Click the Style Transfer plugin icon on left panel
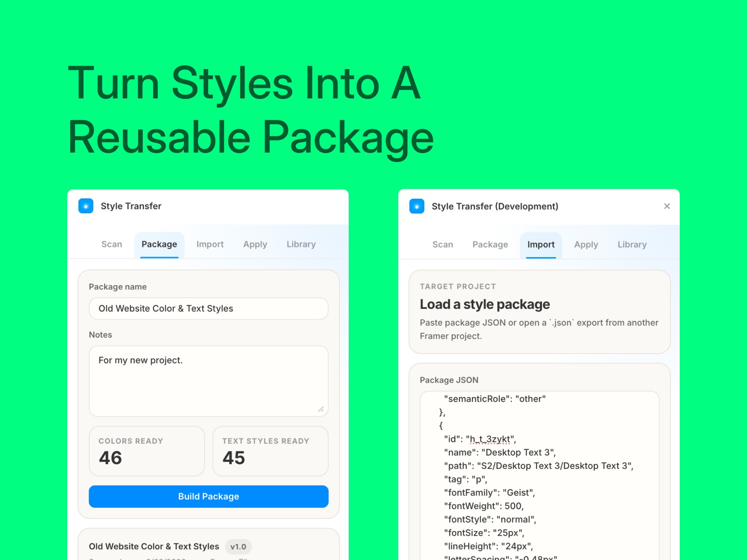 (x=86, y=206)
